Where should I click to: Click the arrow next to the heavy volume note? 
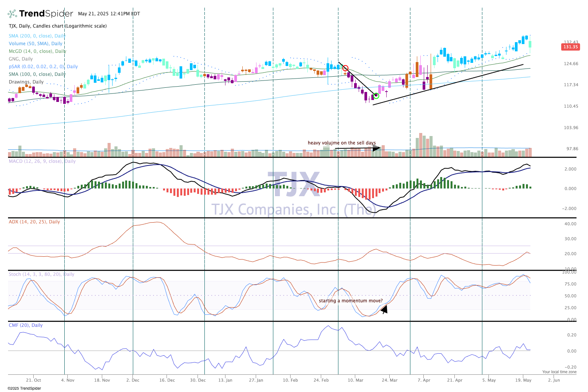point(358,148)
